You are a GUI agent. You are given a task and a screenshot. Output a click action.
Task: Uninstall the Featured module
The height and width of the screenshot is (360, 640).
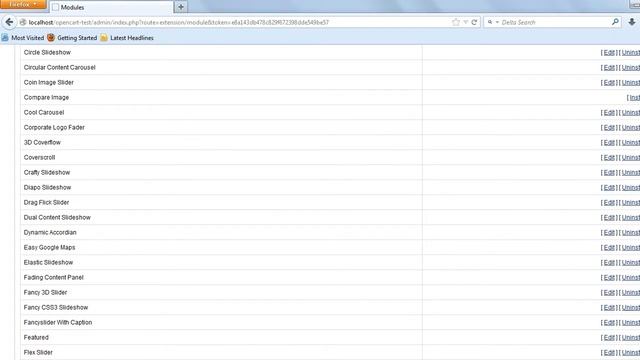pos(631,338)
